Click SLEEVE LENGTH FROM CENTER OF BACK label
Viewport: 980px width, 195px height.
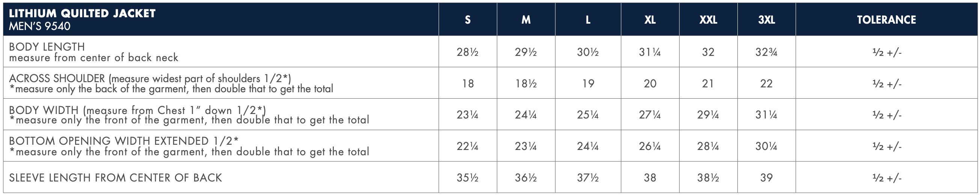pos(115,177)
